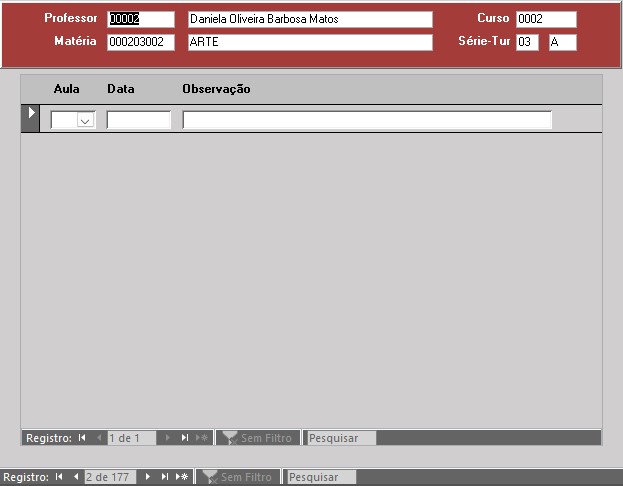623x486 pixels.
Task: Click the Curso label
Action: pos(493,18)
